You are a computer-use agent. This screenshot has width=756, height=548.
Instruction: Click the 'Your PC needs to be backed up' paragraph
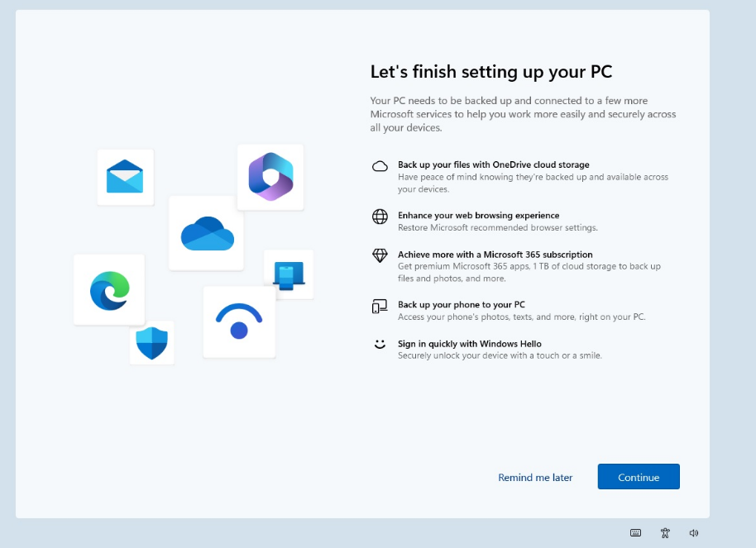coord(523,114)
